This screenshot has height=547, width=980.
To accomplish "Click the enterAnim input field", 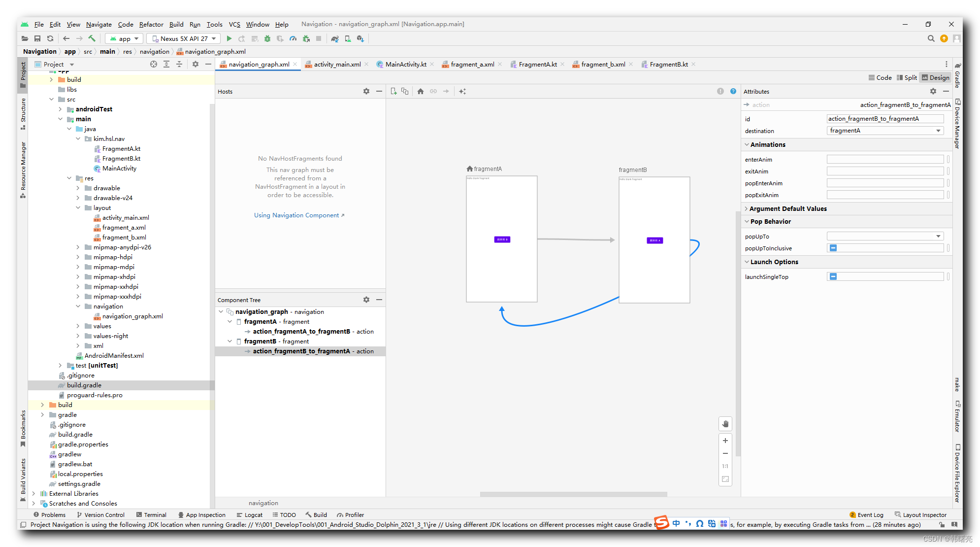I will 885,159.
